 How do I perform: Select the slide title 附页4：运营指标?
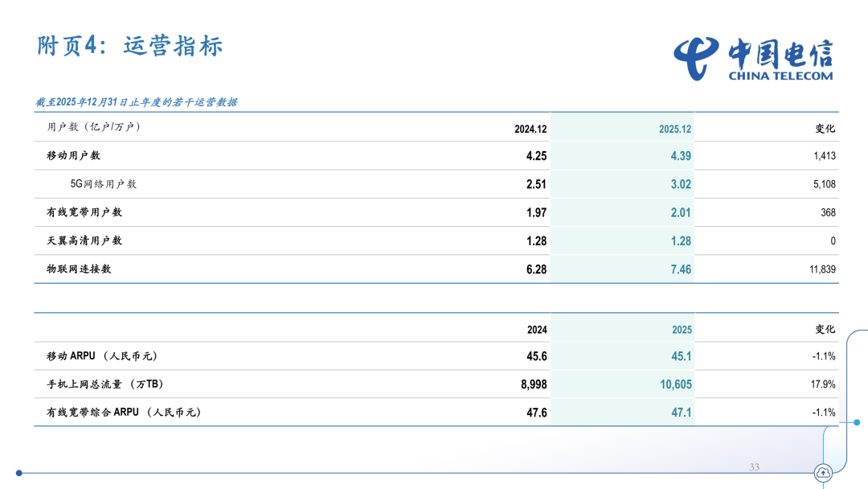click(129, 46)
